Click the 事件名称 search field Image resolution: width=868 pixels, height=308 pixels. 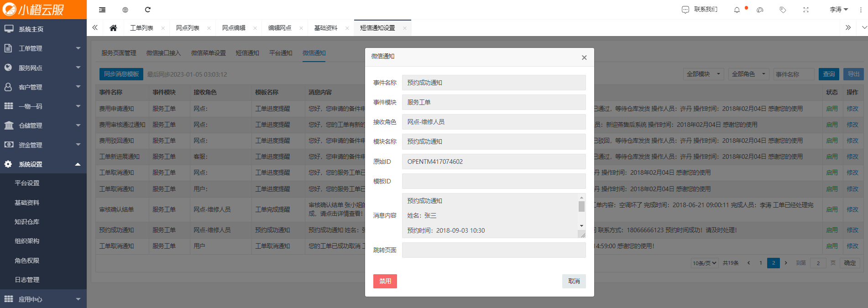point(795,74)
